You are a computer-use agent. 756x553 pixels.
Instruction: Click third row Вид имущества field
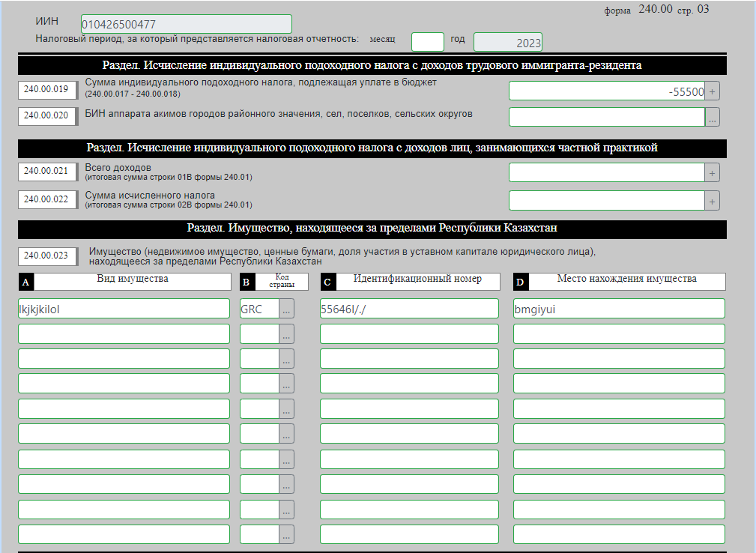click(124, 359)
